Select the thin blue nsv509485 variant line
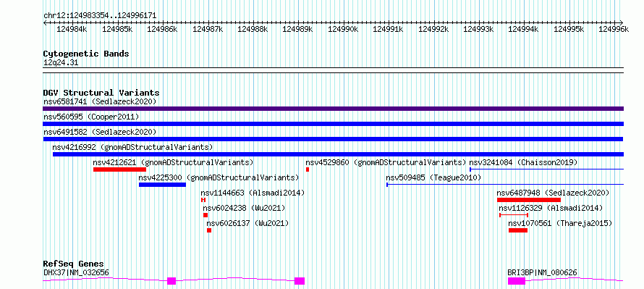Image resolution: width=644 pixels, height=289 pixels. point(505,185)
